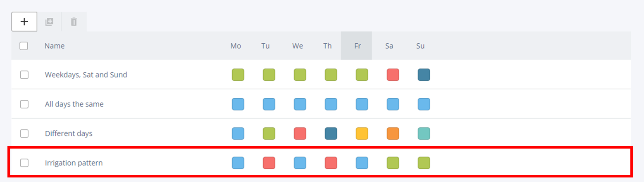The image size is (644, 182).
Task: Select the yellow Friday swatch in Different days
Action: coord(362,133)
